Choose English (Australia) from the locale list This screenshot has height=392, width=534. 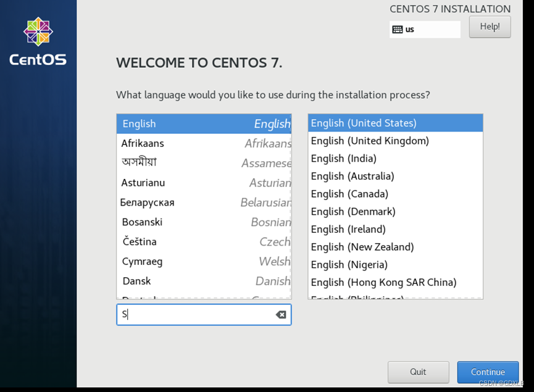click(353, 176)
